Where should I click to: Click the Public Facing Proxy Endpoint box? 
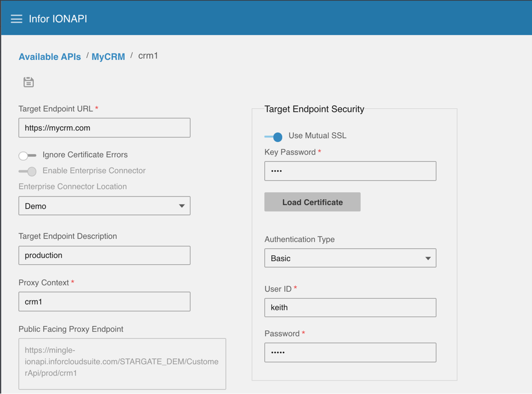click(122, 363)
